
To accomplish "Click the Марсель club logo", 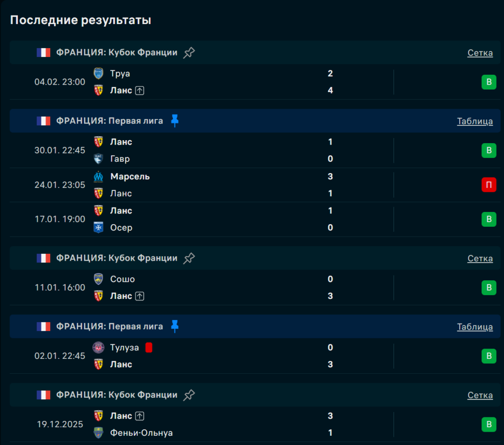I will point(98,177).
